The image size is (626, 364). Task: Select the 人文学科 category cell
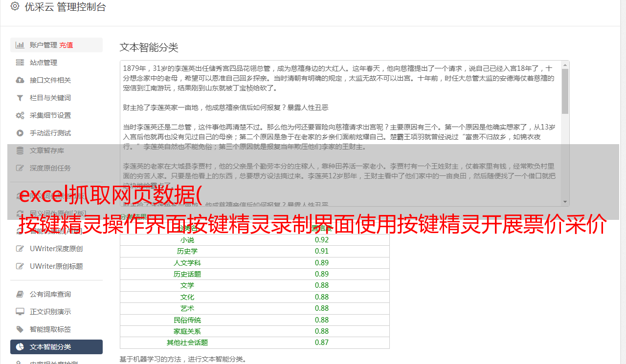pyautogui.click(x=187, y=263)
